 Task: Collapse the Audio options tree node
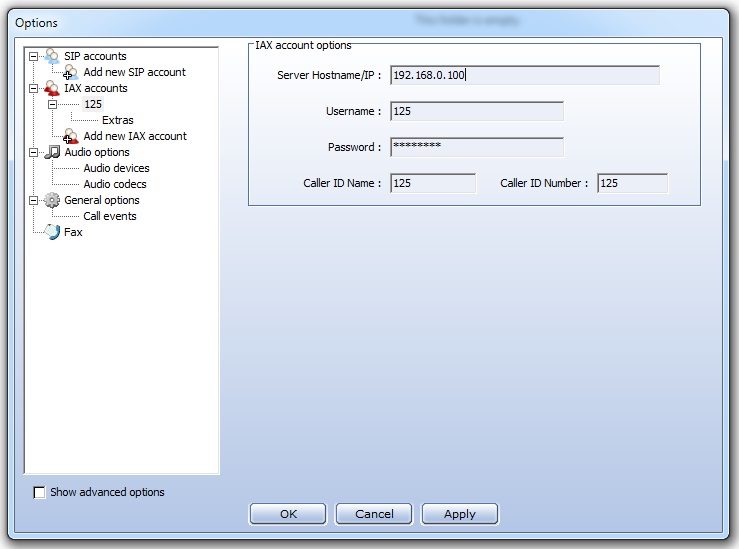pos(33,153)
